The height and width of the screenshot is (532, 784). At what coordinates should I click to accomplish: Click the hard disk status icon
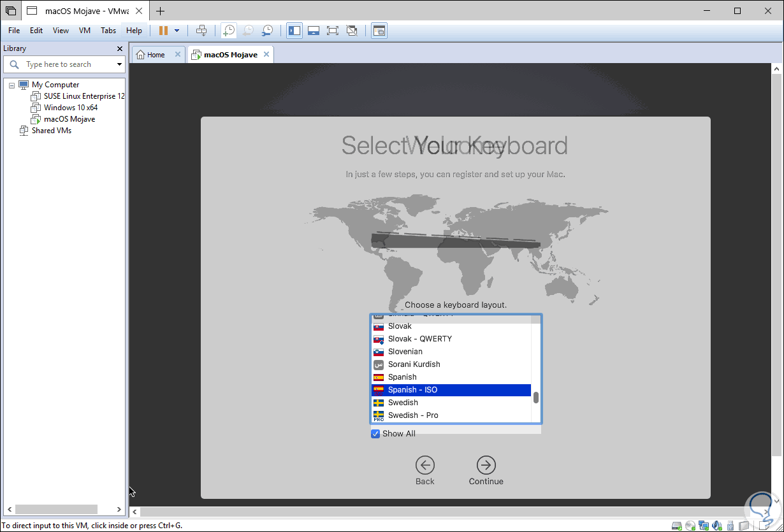(677, 526)
